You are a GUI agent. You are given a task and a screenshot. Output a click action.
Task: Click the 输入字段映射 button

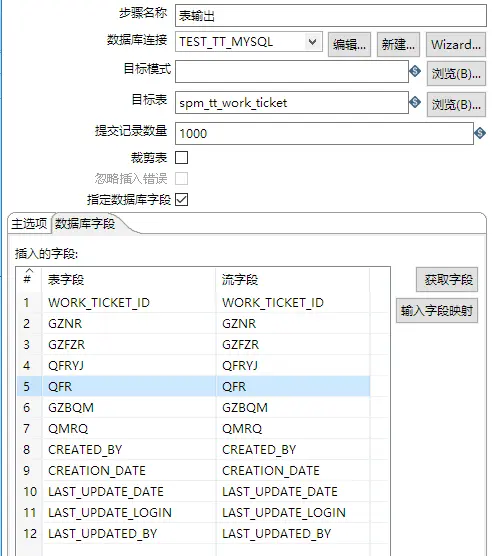coord(437,311)
